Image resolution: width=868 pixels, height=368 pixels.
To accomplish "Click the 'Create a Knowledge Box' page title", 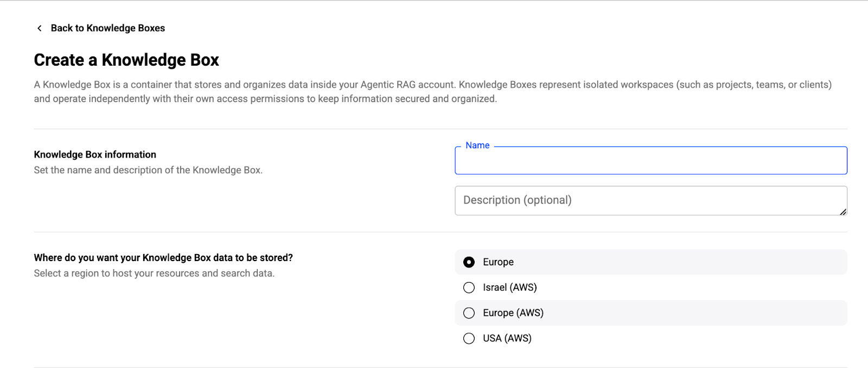I will click(126, 60).
